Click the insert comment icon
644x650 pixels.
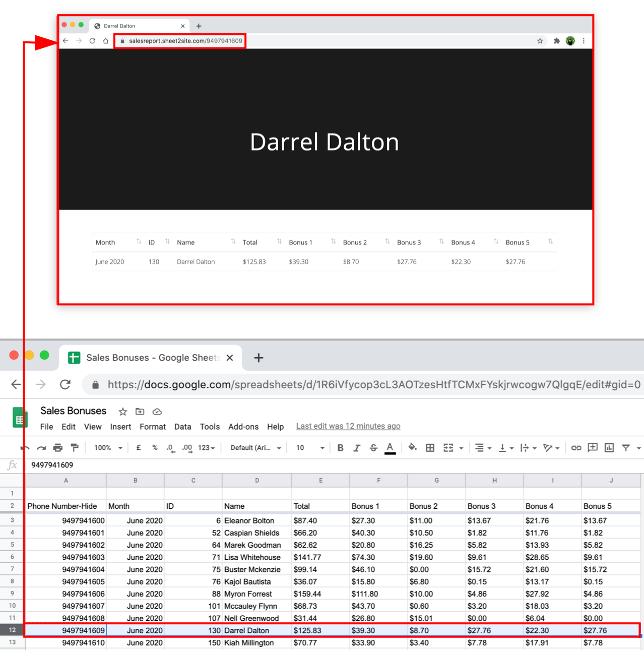coord(593,448)
